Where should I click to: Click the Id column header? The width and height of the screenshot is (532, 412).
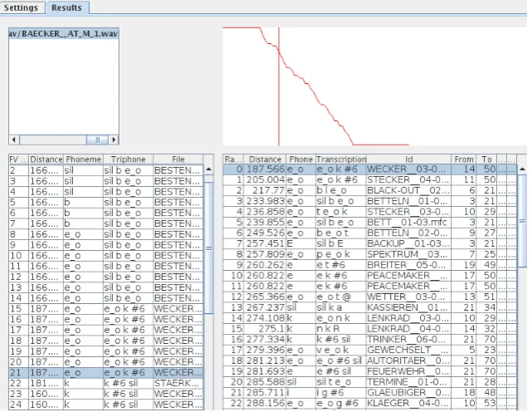(x=409, y=159)
